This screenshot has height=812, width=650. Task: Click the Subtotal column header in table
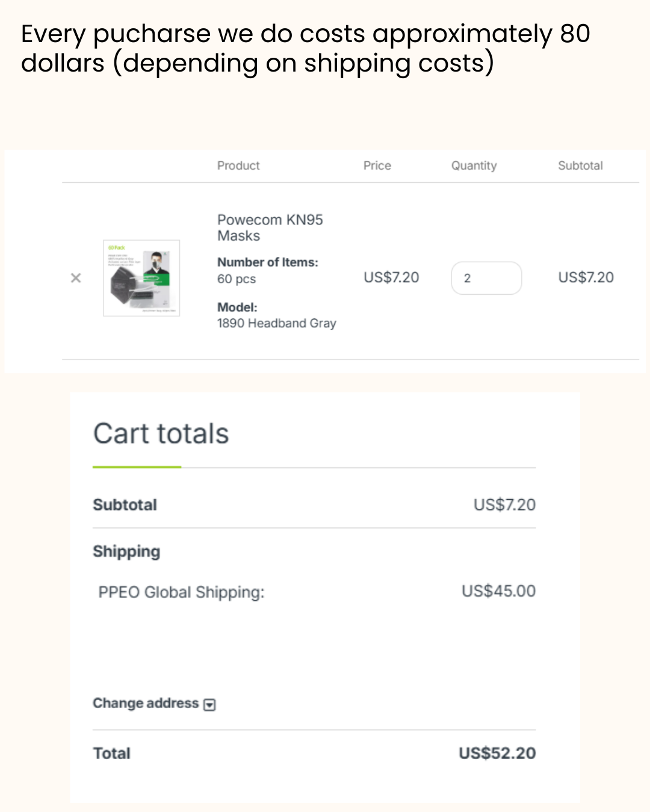click(580, 165)
